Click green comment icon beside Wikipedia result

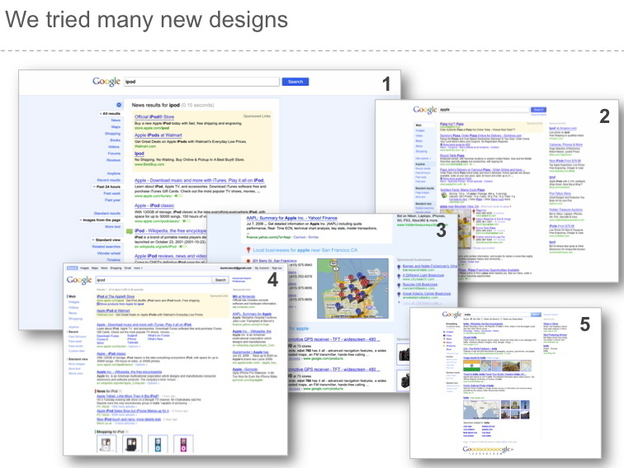click(x=129, y=232)
